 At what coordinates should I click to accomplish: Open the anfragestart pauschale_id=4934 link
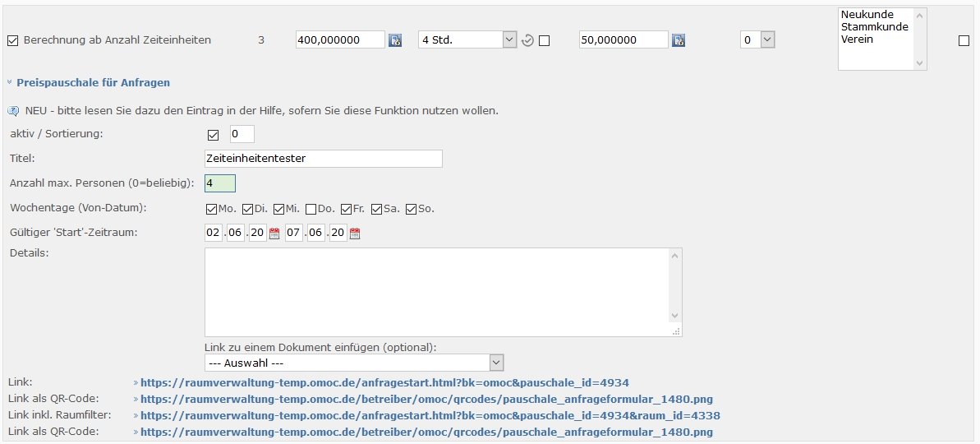click(x=384, y=382)
